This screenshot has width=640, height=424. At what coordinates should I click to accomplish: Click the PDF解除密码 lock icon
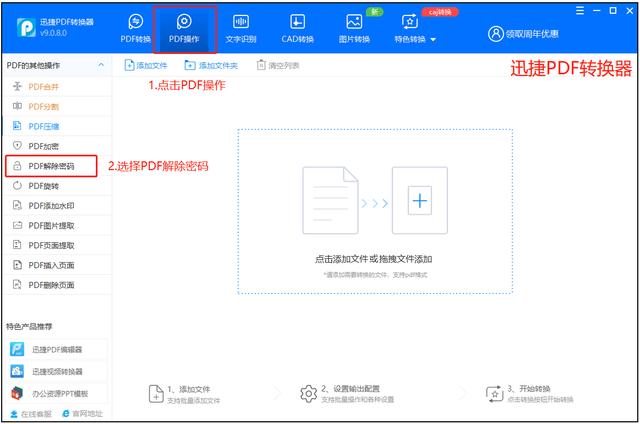coord(17,166)
